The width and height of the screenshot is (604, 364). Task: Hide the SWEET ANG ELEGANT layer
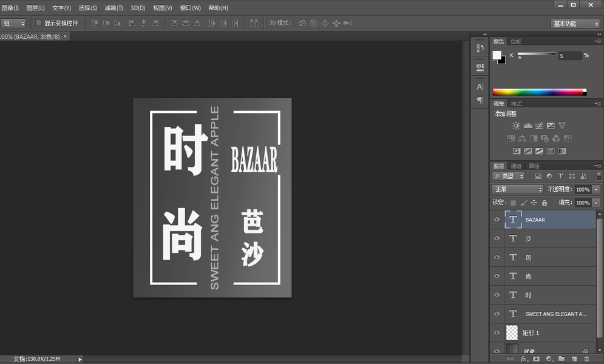click(497, 314)
